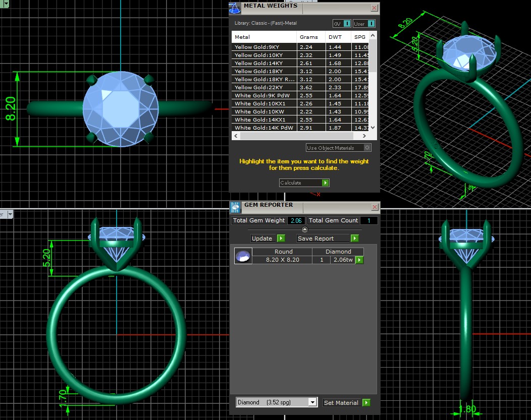Open viewport dropdown arrow at bottom-left view
The image size is (531, 420).
pos(10,214)
